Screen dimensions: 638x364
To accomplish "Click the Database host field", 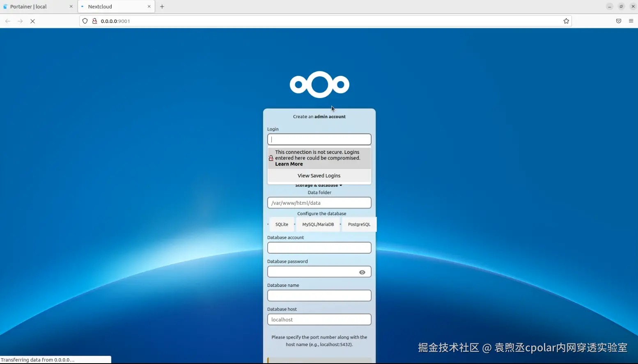I will [319, 320].
